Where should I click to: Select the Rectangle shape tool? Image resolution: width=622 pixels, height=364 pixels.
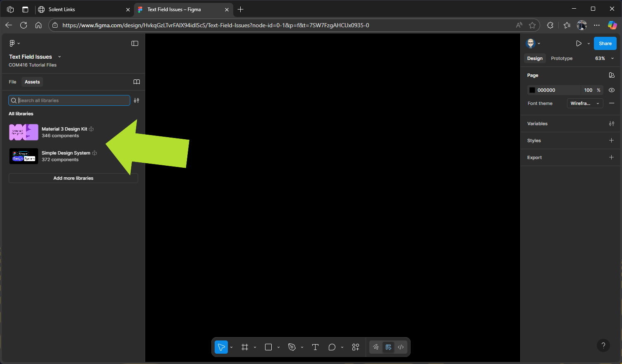(268, 347)
